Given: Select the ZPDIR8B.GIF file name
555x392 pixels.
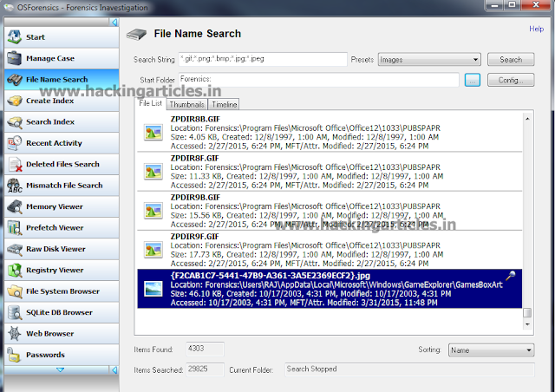Looking at the screenshot, I should 195,119.
